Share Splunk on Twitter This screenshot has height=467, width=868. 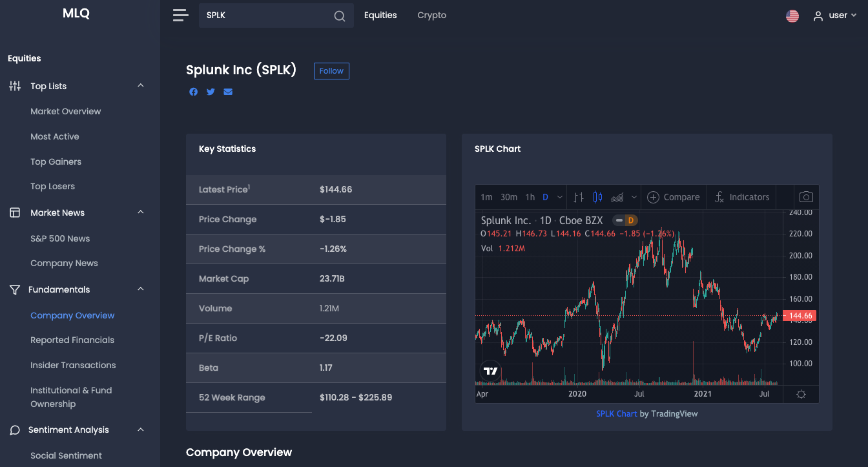(x=211, y=92)
